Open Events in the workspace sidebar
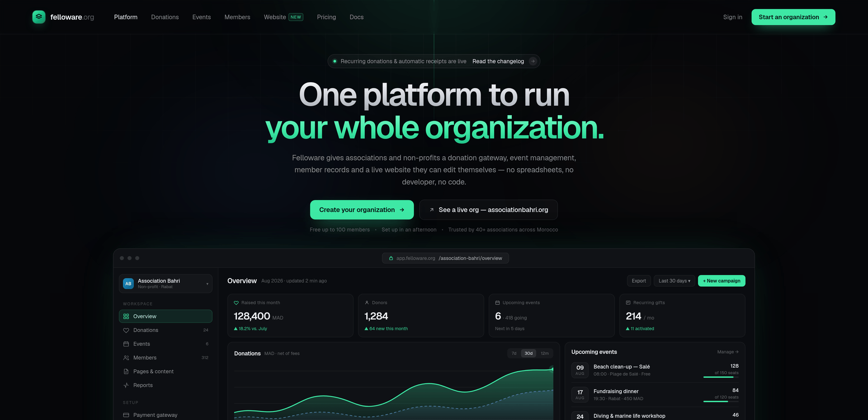 pyautogui.click(x=165, y=344)
